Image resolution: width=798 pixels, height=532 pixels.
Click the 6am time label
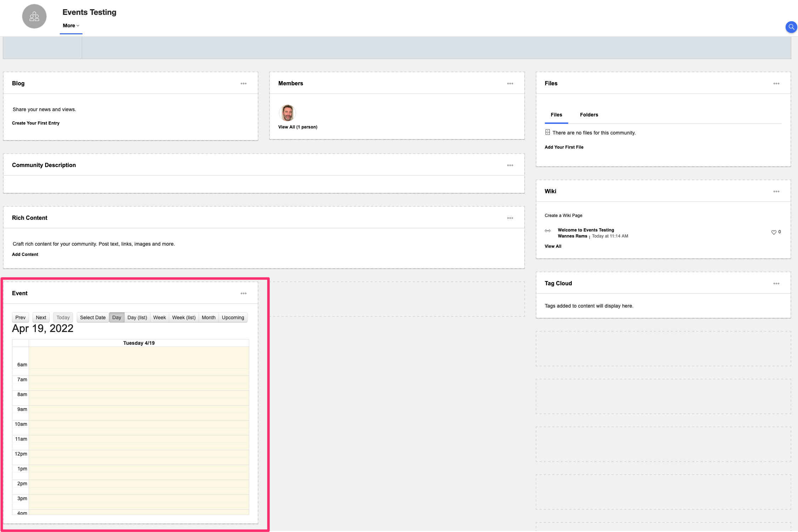(22, 365)
